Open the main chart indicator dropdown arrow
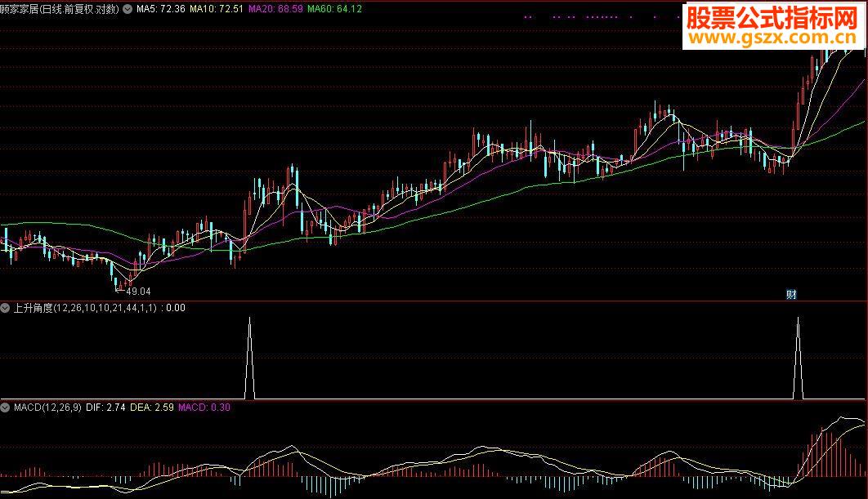The height and width of the screenshot is (499, 868). pyautogui.click(x=128, y=9)
